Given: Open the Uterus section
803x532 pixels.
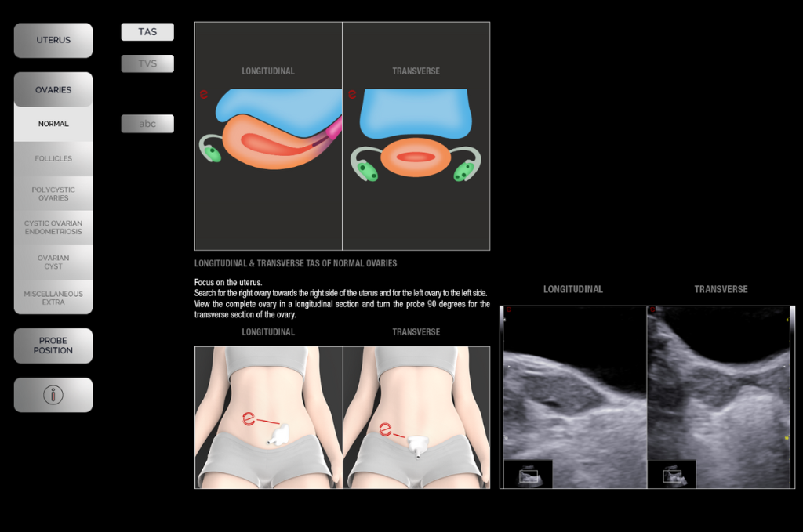Looking at the screenshot, I should pyautogui.click(x=53, y=40).
